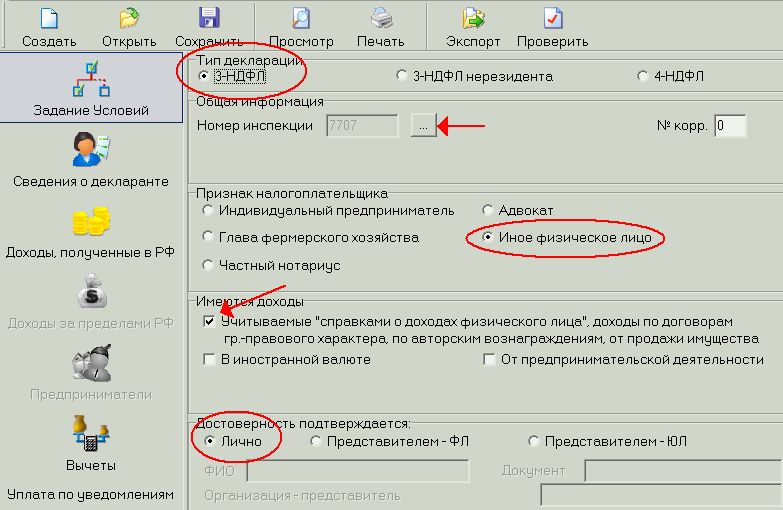Save the declaration with the Сохранить icon
The height and width of the screenshot is (510, 783).
pos(209,18)
